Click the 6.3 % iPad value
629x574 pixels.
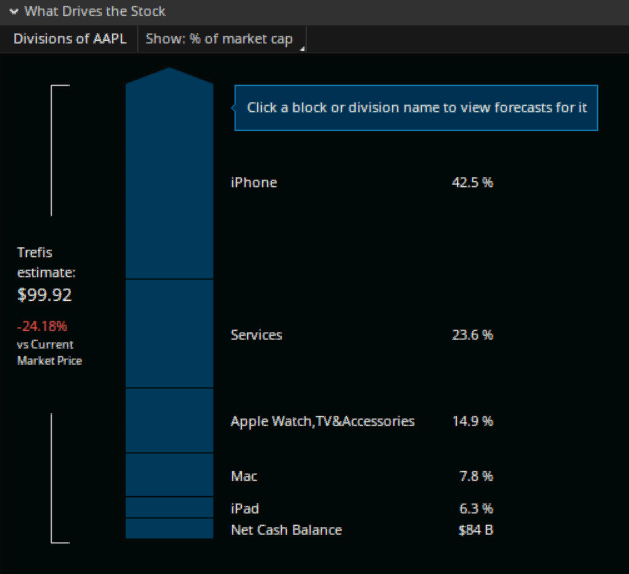pos(476,509)
